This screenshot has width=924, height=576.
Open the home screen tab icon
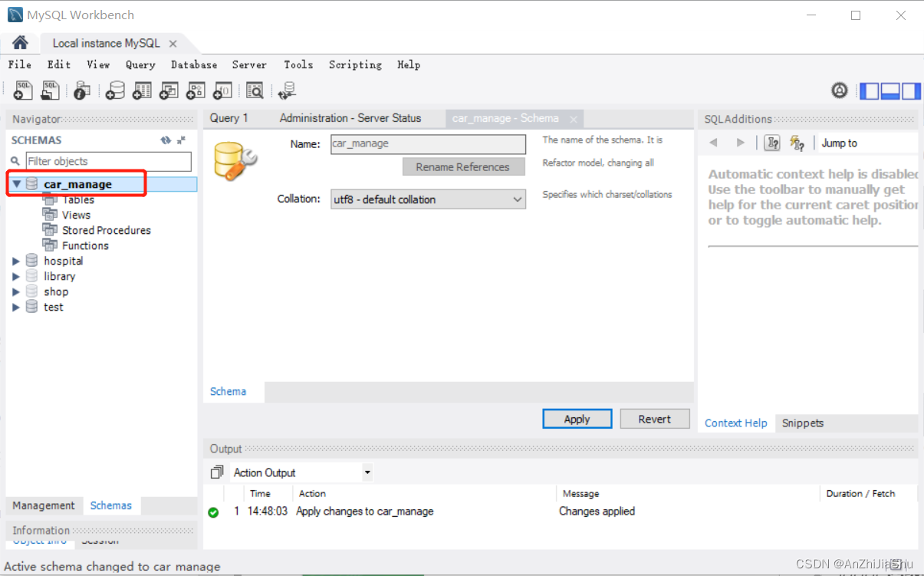[20, 43]
